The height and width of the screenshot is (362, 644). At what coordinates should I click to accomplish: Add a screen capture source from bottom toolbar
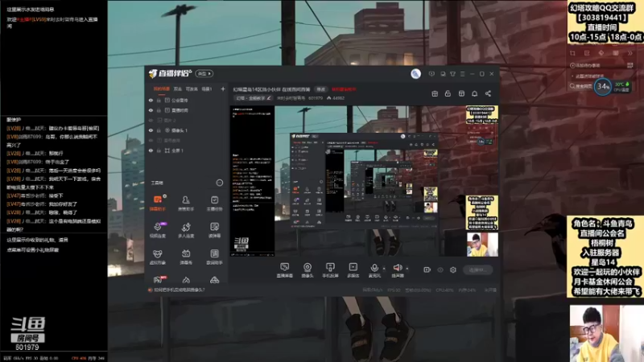point(284,270)
